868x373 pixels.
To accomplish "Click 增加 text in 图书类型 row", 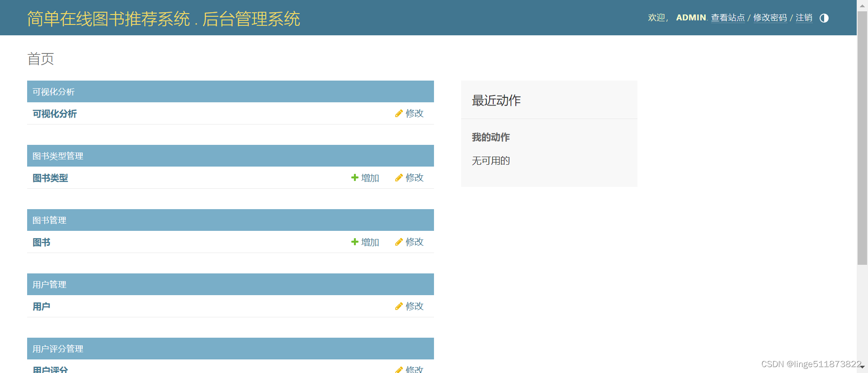I will (x=370, y=178).
